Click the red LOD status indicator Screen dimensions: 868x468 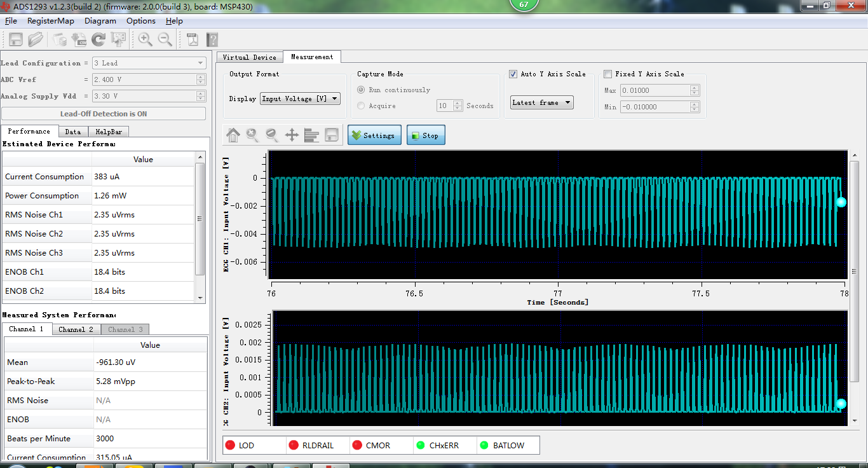230,445
